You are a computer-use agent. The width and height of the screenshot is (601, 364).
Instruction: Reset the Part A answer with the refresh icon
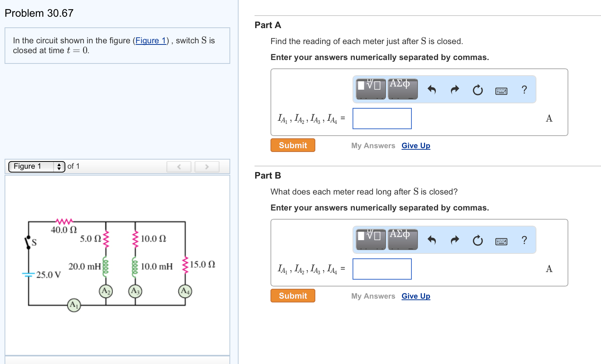[478, 90]
